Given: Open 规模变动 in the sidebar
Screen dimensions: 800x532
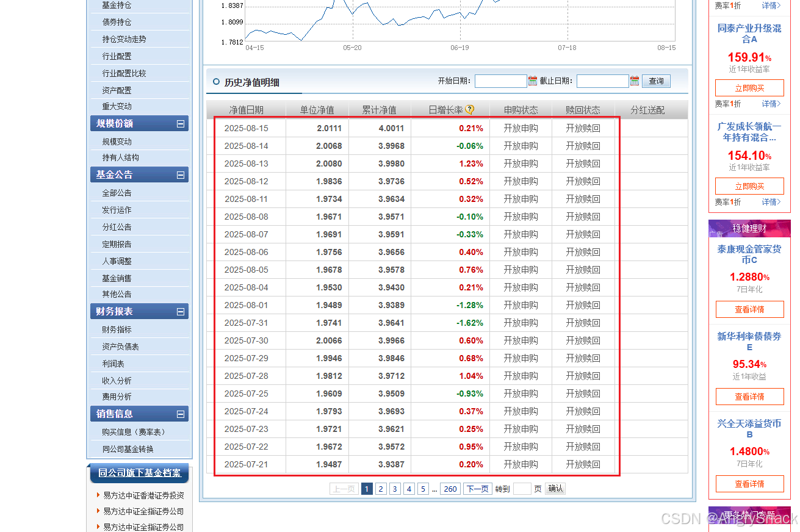Looking at the screenshot, I should point(117,142).
